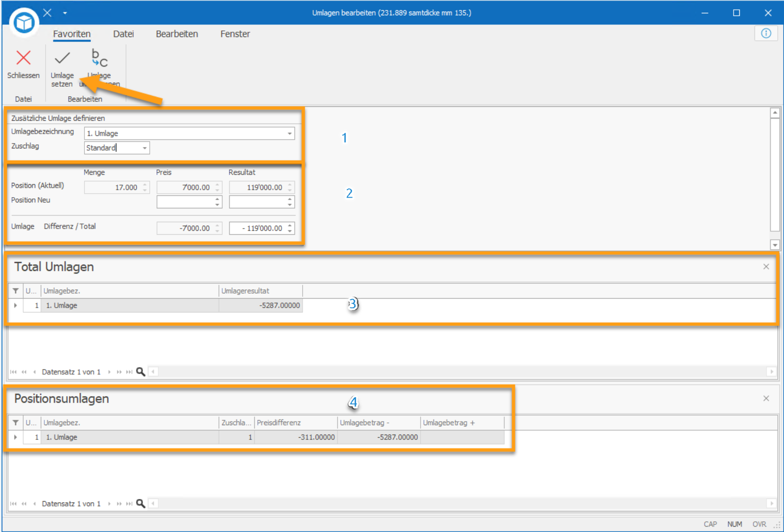Viewport: 784px width, 532px height.
Task: Go to first record in Positionsumlagen
Action: (13, 504)
